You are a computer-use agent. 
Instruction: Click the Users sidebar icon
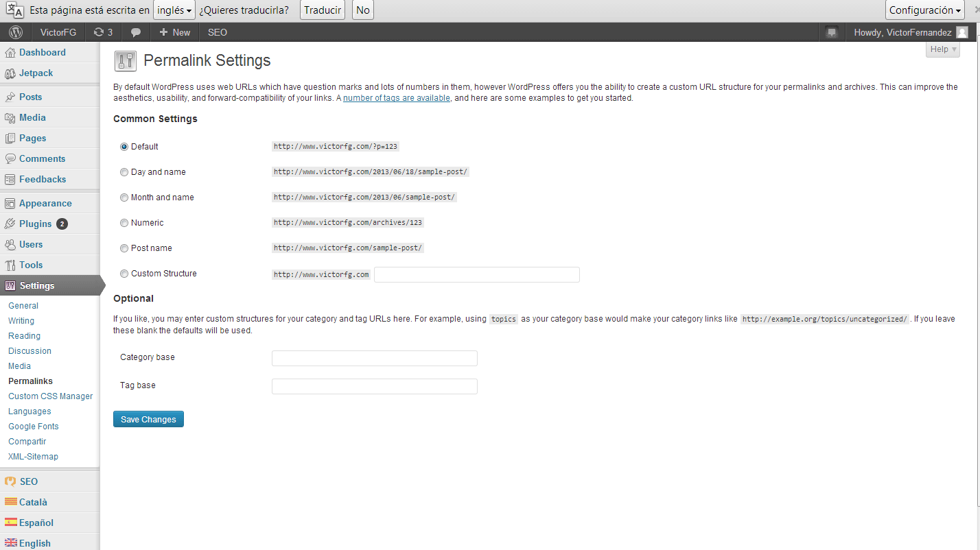click(x=10, y=245)
